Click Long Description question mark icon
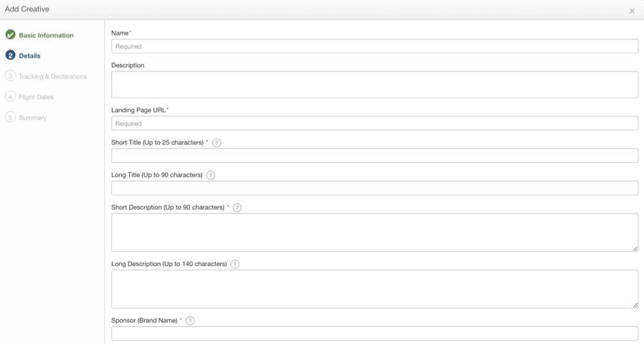The height and width of the screenshot is (344, 644). tap(235, 264)
